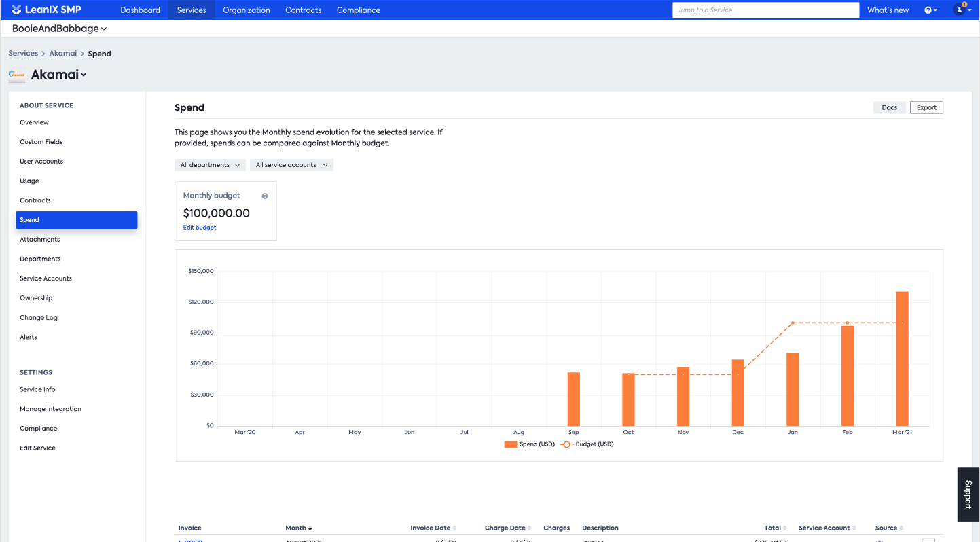Sort by Invoice Date column
Viewport: 980px width, 542px height.
pyautogui.click(x=433, y=528)
